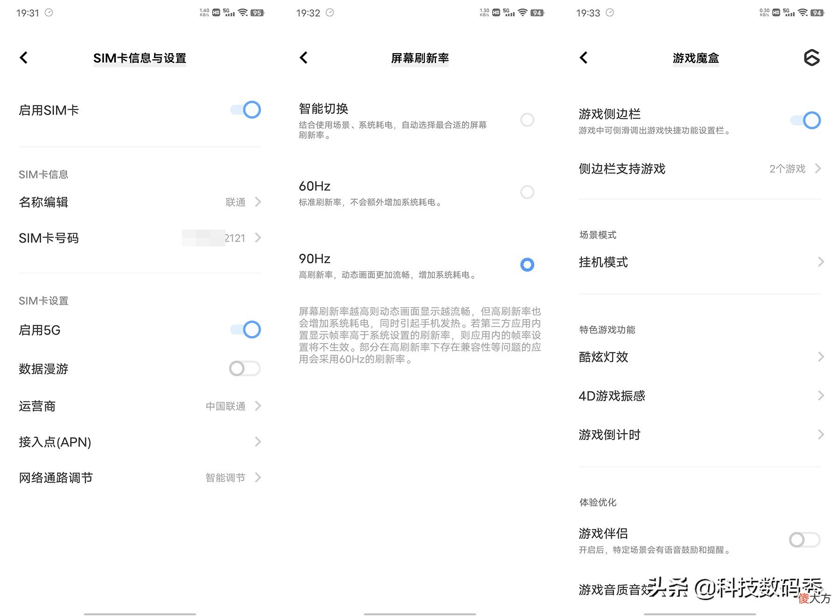Tap the 联通 name value

[x=236, y=202]
